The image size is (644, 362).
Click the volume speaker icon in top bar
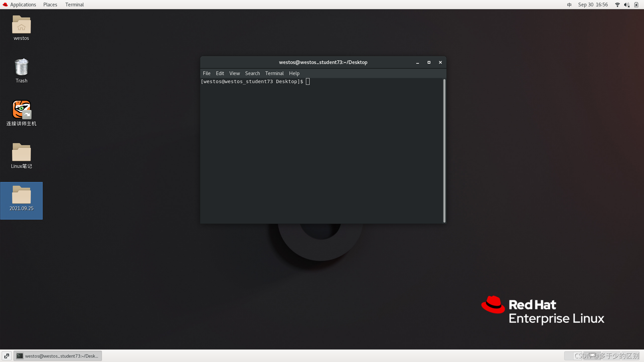[626, 5]
